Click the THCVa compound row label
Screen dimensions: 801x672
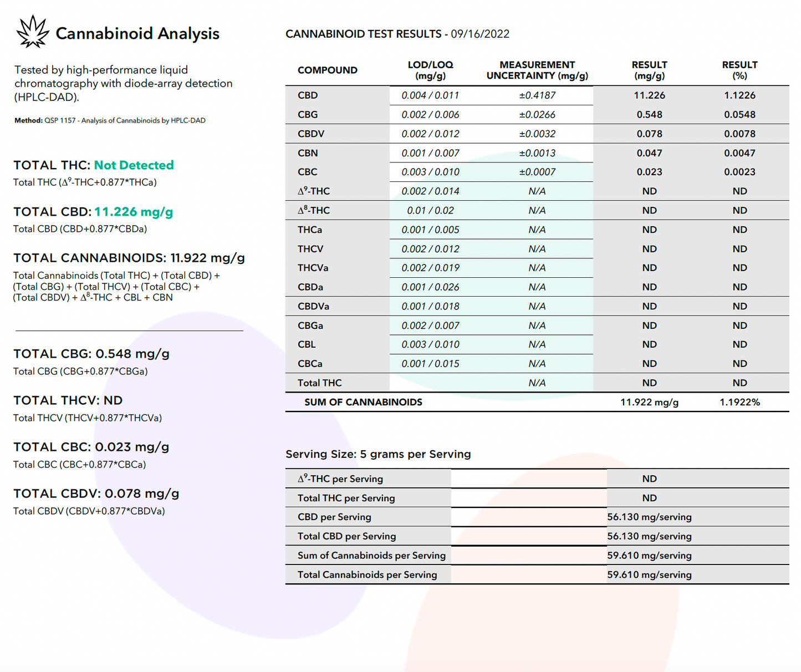coord(313,268)
